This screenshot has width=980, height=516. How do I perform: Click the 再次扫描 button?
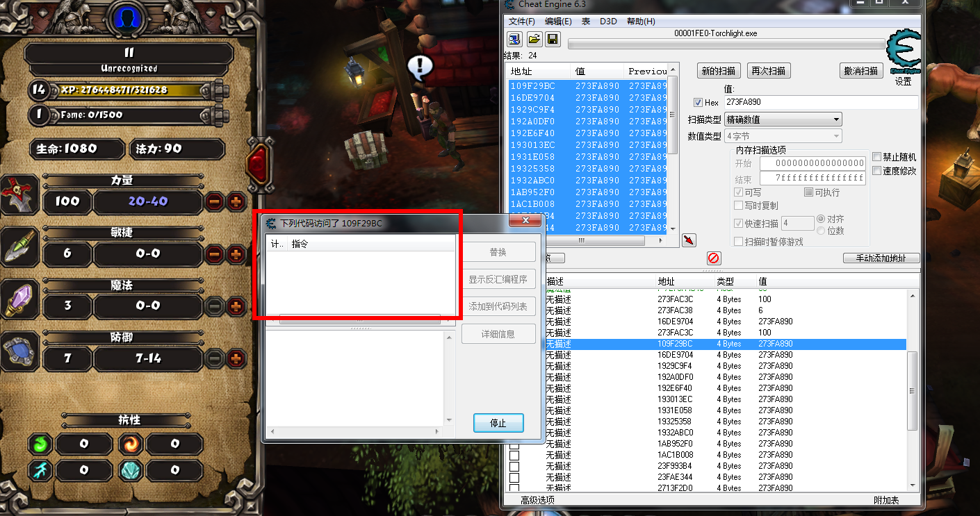click(x=769, y=71)
